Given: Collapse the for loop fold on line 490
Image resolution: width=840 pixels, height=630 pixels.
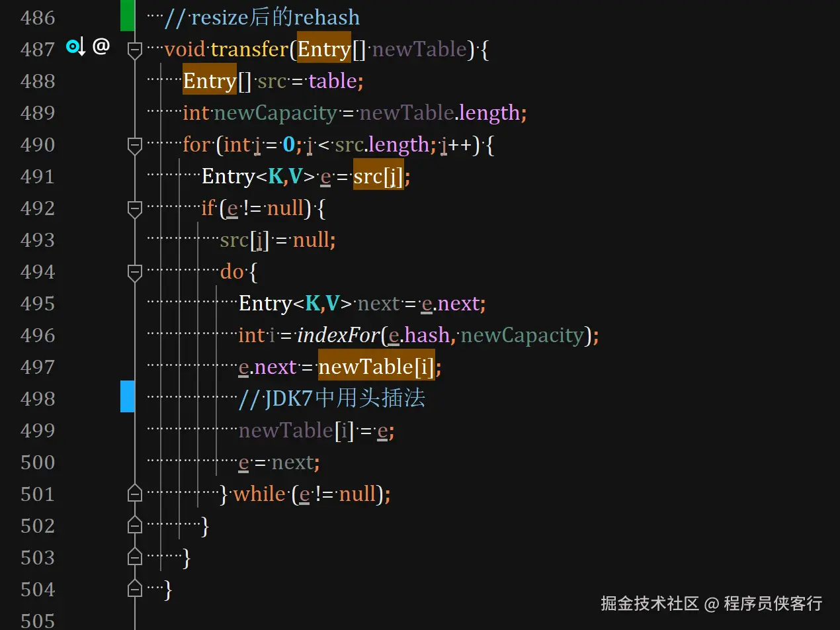Looking at the screenshot, I should pos(134,146).
